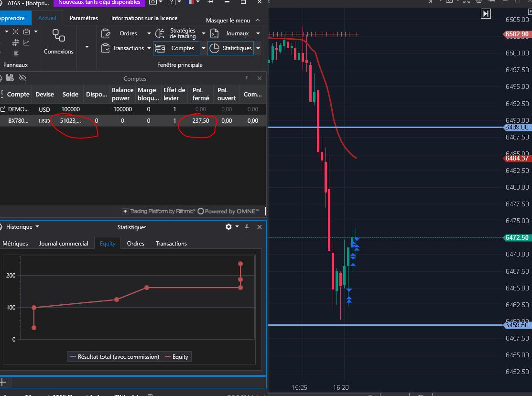The image size is (532, 396).
Task: Open the Paramètres tab
Action: pos(84,18)
